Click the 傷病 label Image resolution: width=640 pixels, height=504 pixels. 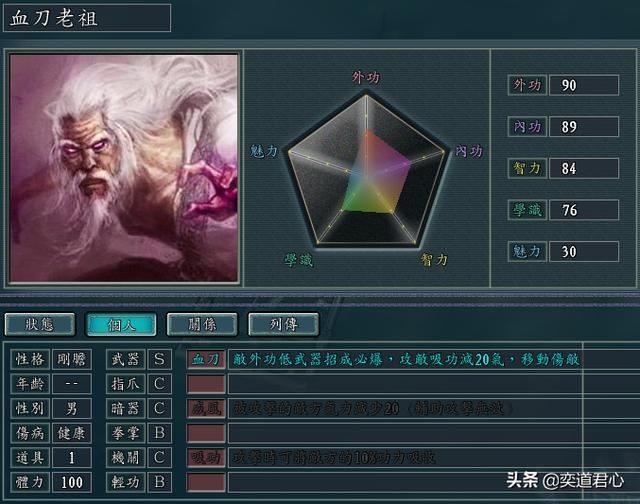tap(30, 433)
